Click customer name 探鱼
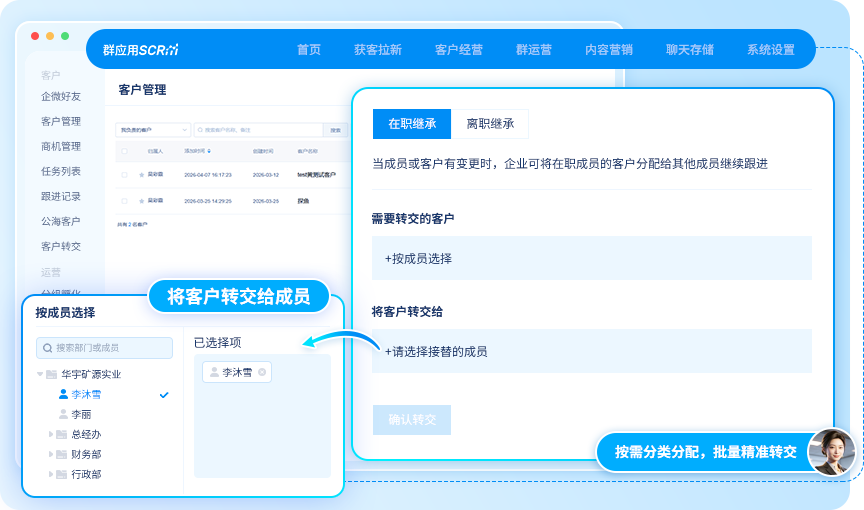Image resolution: width=864 pixels, height=510 pixels. 303,201
